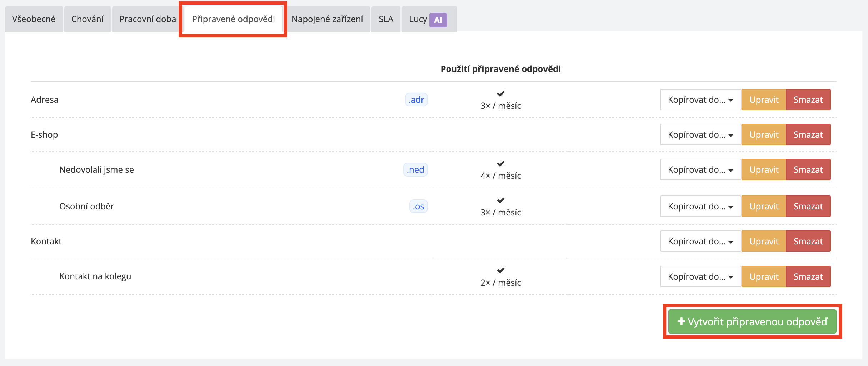Switch to the Všeobecné tab
868x366 pixels.
tap(34, 19)
